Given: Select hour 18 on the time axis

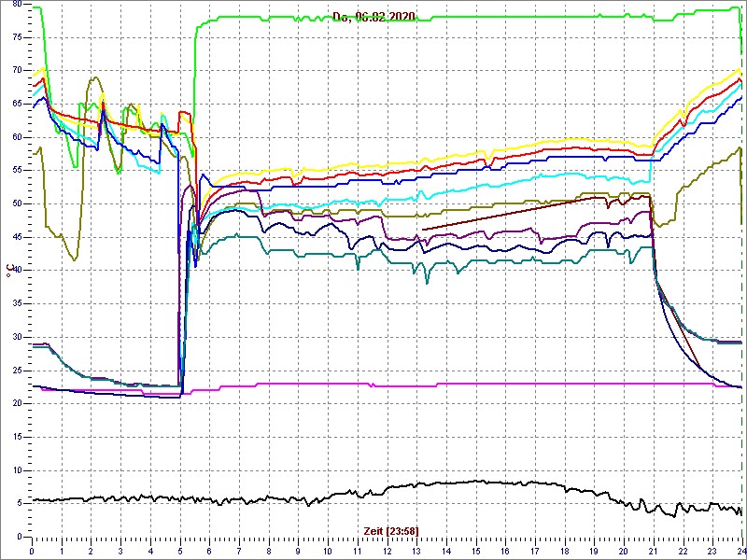Looking at the screenshot, I should click(x=565, y=551).
